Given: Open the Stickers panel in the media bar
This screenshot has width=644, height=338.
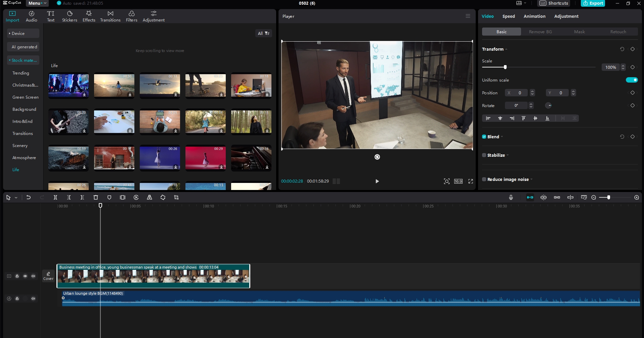Looking at the screenshot, I should (69, 16).
